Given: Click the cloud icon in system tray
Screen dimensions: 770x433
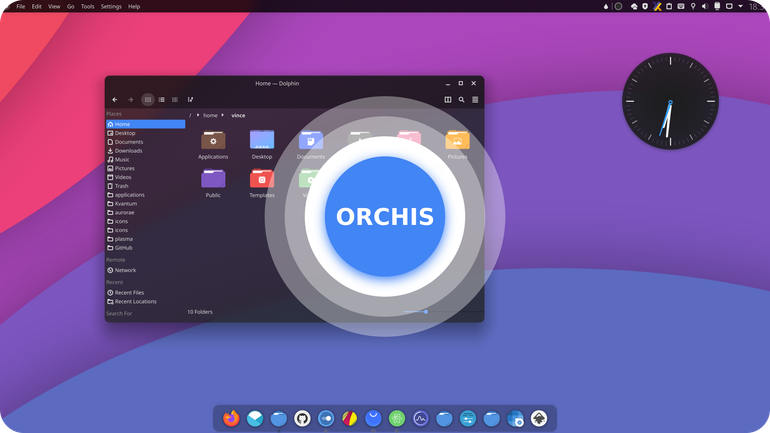Looking at the screenshot, I should point(634,6).
